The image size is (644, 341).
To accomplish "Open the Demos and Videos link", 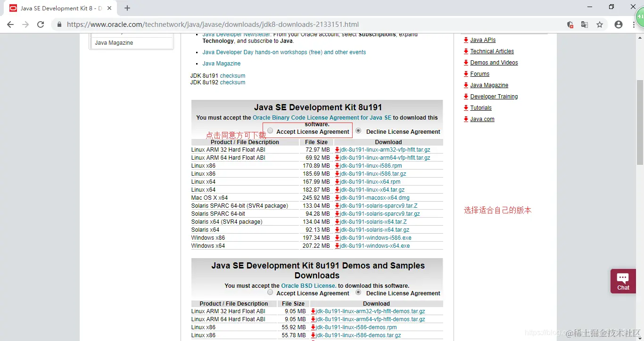I will [494, 63].
